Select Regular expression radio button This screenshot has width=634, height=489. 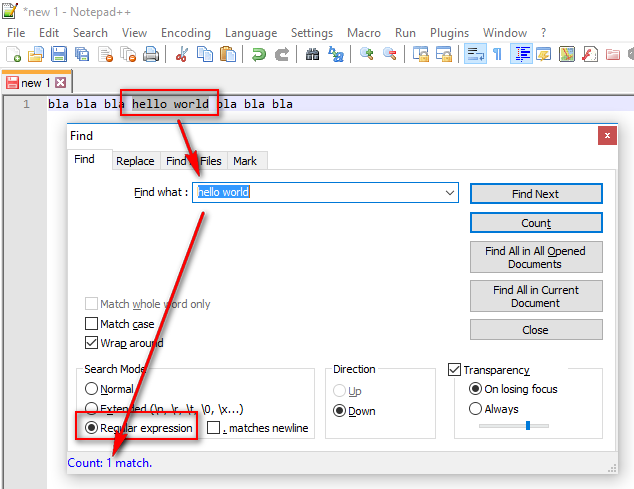click(91, 428)
